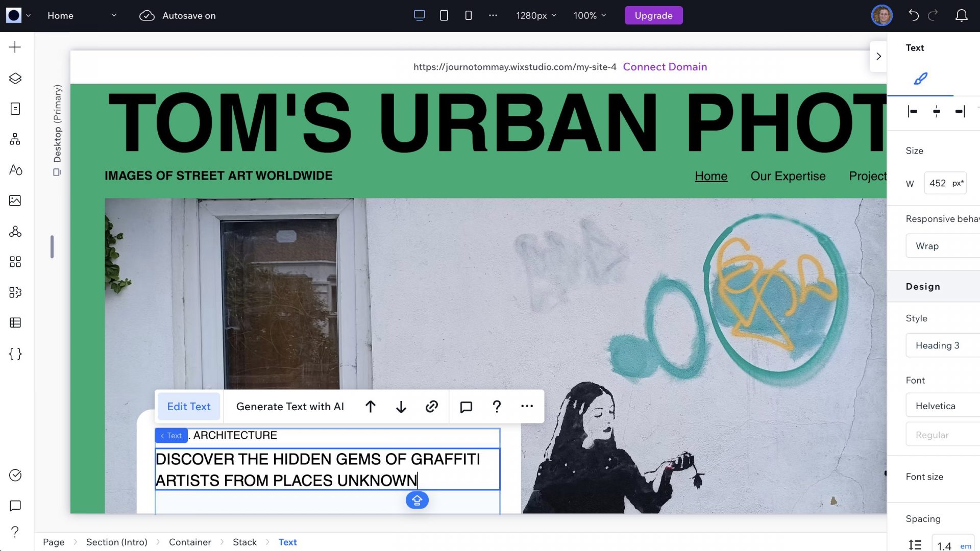Switch to mobile breakpoint view

tap(468, 15)
